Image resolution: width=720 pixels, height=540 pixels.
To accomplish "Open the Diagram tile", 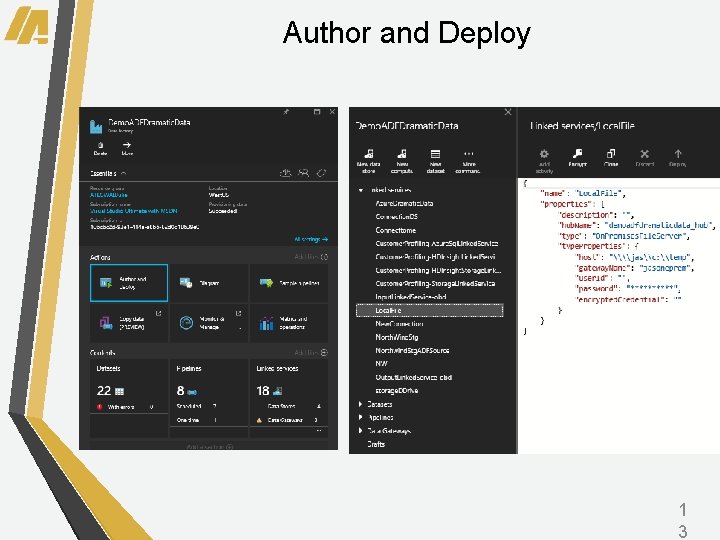I will (209, 283).
